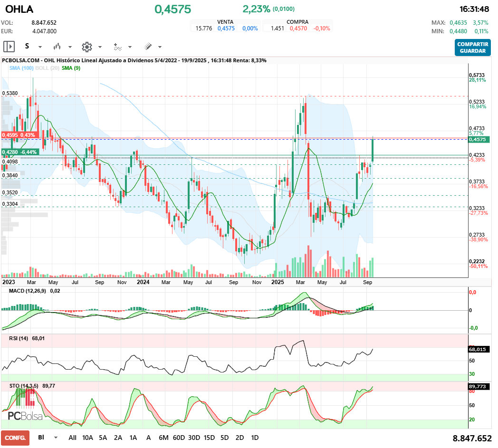Select the All time range

pos(72,438)
